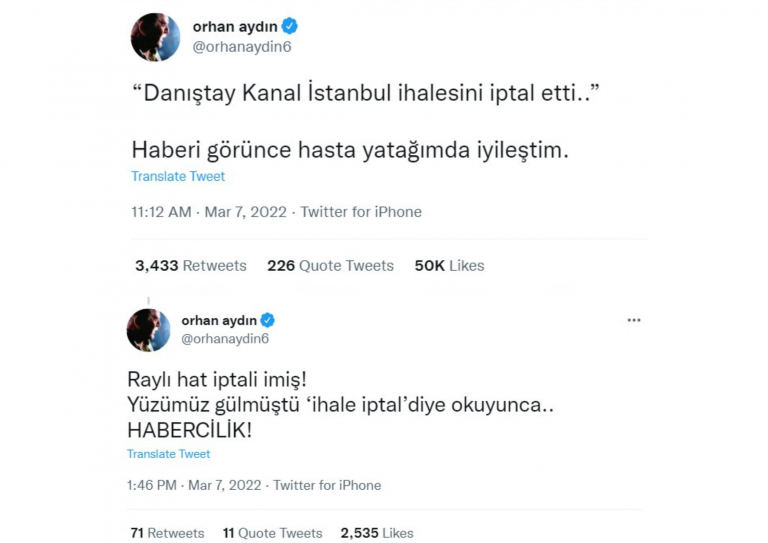Open @orhanaydin6 handle in first tweet
The width and height of the screenshot is (768, 543).
(242, 47)
